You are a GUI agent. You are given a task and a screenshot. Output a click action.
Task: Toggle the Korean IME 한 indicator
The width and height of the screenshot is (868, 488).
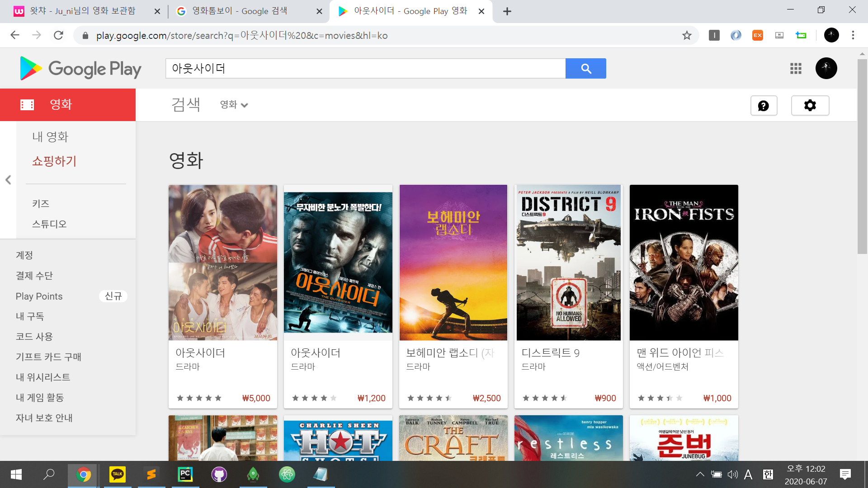pyautogui.click(x=768, y=474)
